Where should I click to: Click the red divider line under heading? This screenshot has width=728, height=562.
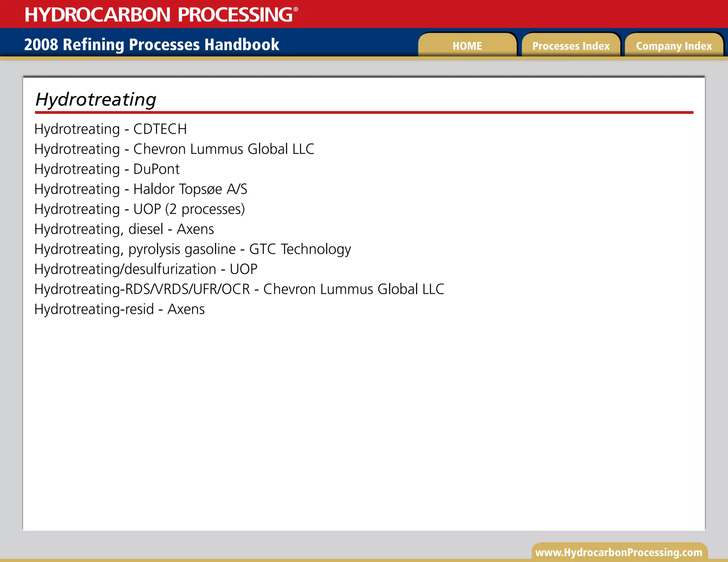tap(364, 113)
